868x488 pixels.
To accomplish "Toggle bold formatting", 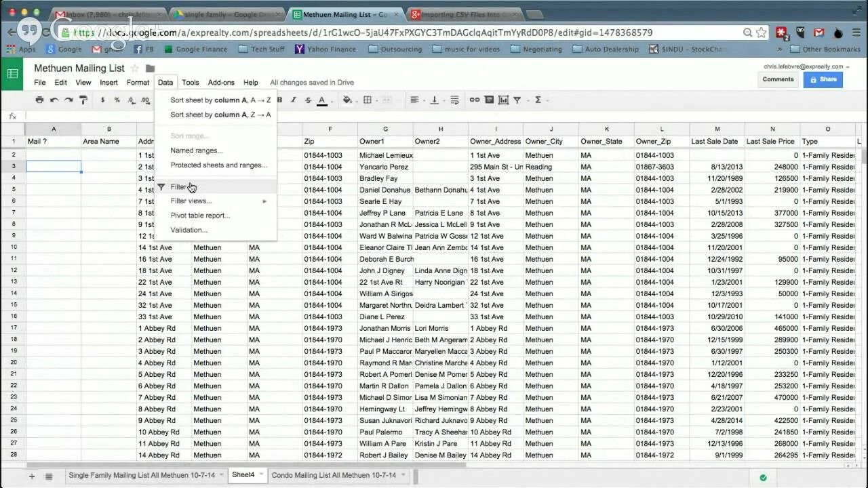I will tap(280, 100).
